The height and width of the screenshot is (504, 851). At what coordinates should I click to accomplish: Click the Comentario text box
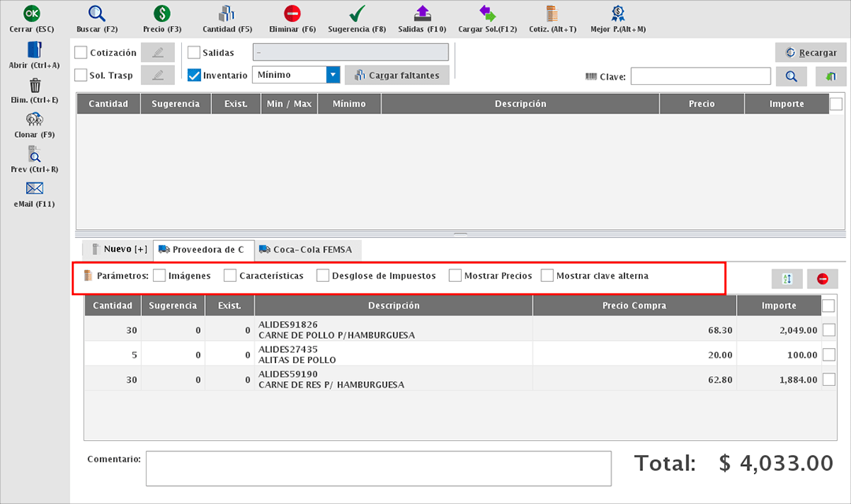coord(378,469)
